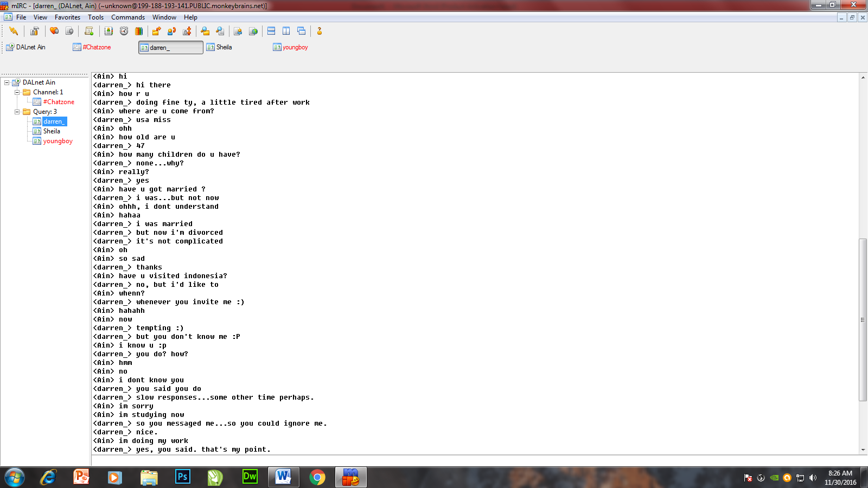
Task: Click the chat scrollbar up arrow
Action: [863, 78]
